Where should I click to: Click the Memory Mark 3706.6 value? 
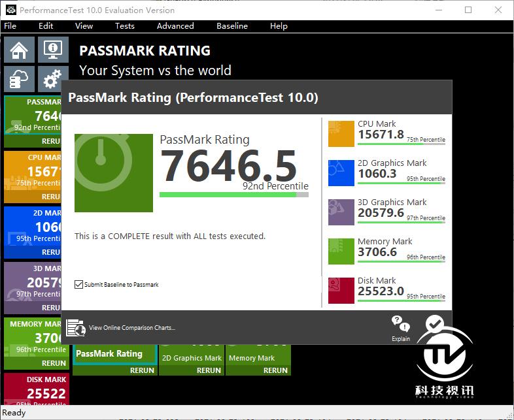(377, 252)
